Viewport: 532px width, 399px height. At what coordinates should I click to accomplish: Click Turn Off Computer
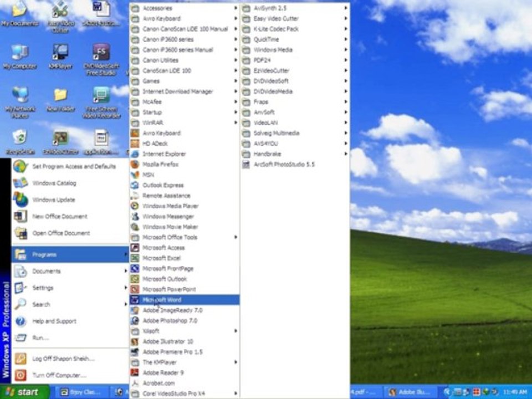(x=70, y=375)
